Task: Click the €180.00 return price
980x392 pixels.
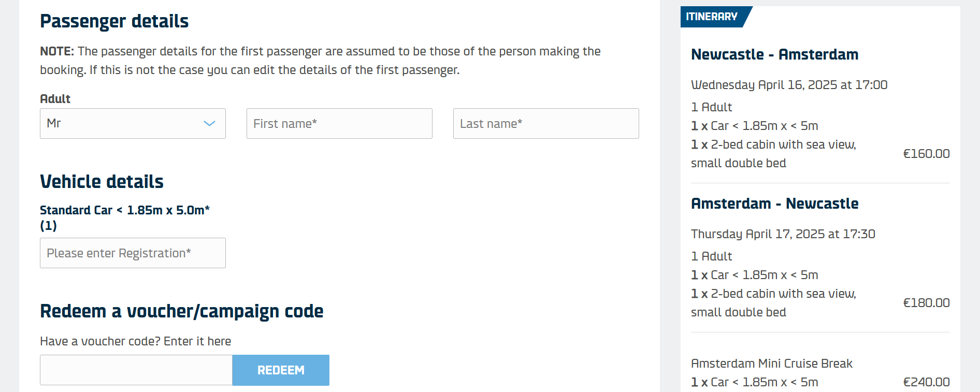Action: [926, 303]
